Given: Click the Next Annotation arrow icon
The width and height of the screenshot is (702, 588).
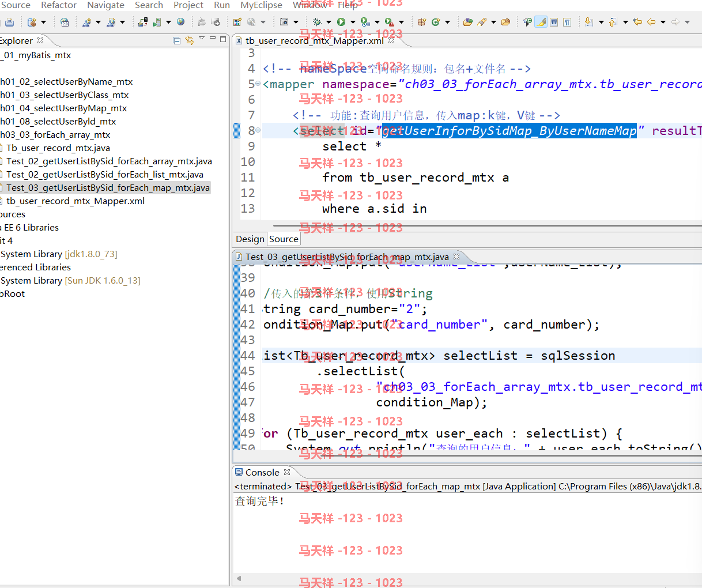Looking at the screenshot, I should (x=588, y=22).
